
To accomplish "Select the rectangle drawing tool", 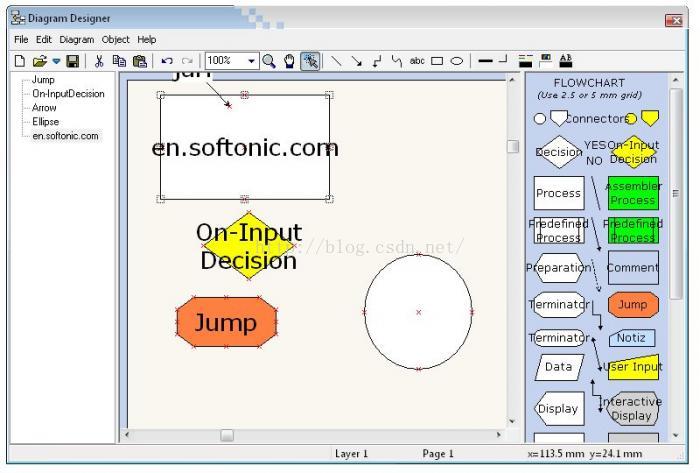I will tap(437, 61).
